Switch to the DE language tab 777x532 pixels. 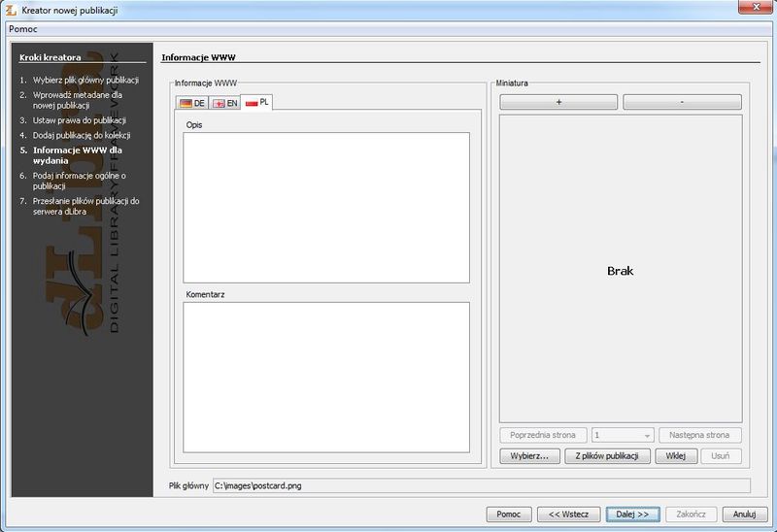point(192,103)
